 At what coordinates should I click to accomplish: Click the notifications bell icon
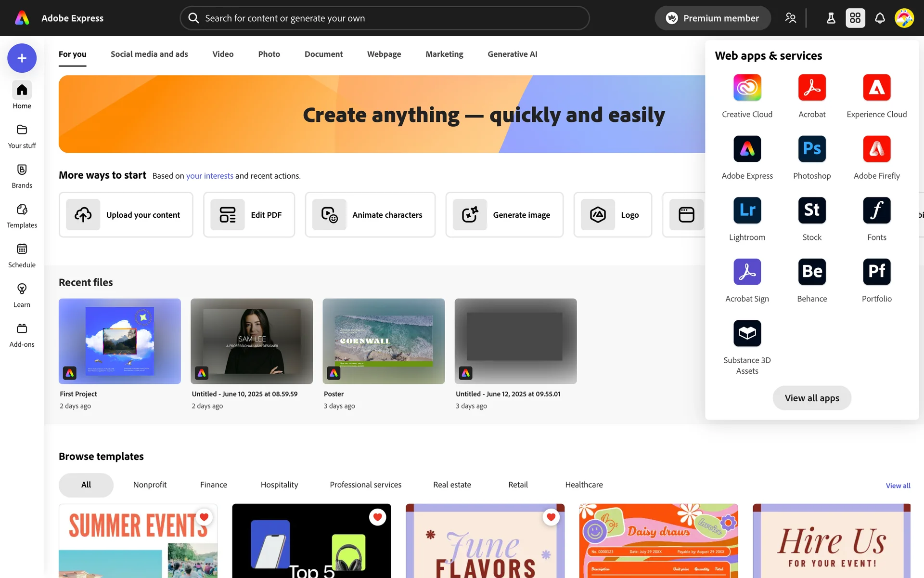click(879, 18)
